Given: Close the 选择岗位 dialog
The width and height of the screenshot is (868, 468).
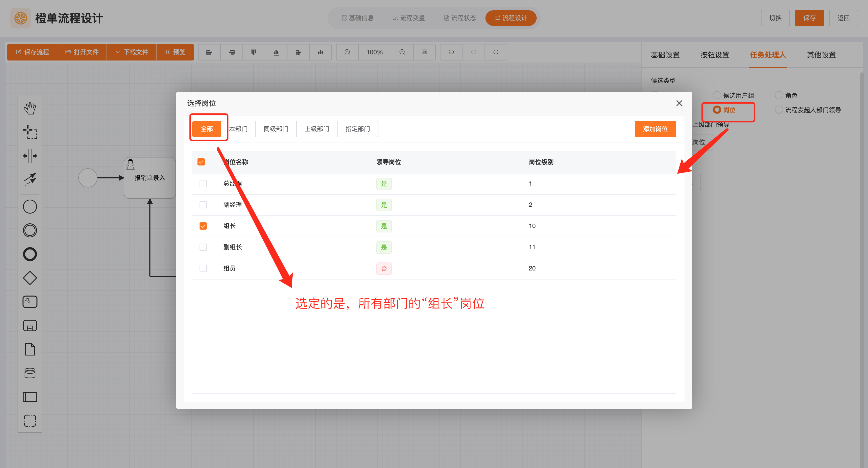Looking at the screenshot, I should tap(679, 103).
